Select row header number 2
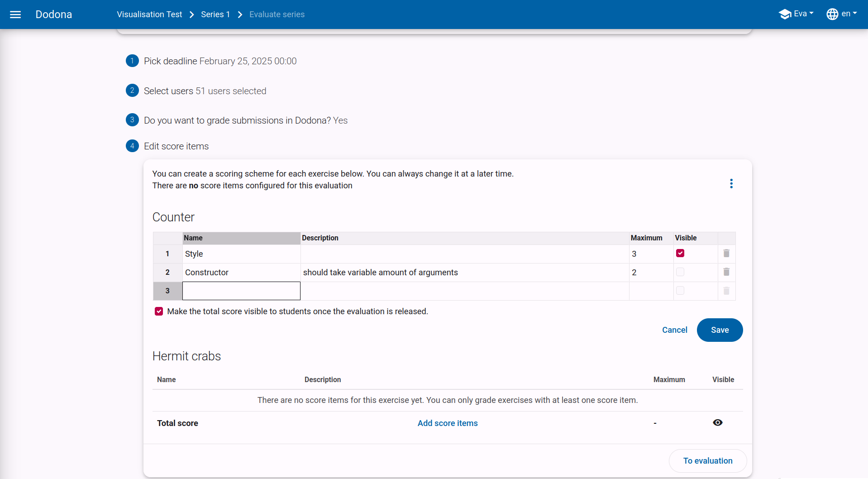This screenshot has width=868, height=479. tap(167, 273)
